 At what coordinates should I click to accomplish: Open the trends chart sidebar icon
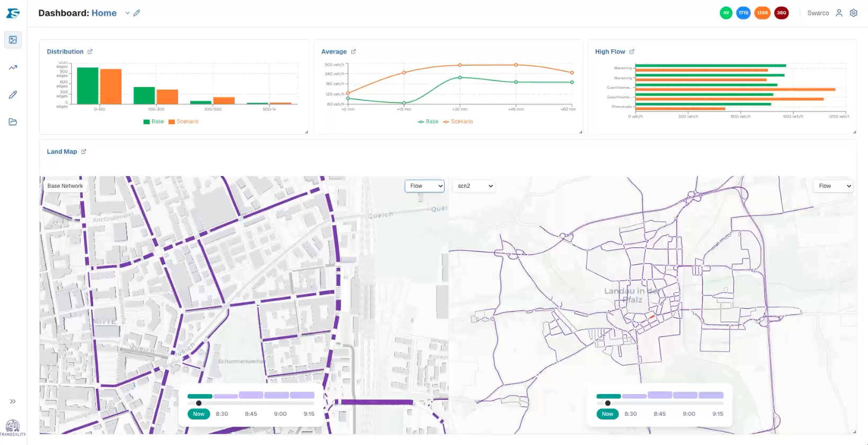[x=13, y=67]
